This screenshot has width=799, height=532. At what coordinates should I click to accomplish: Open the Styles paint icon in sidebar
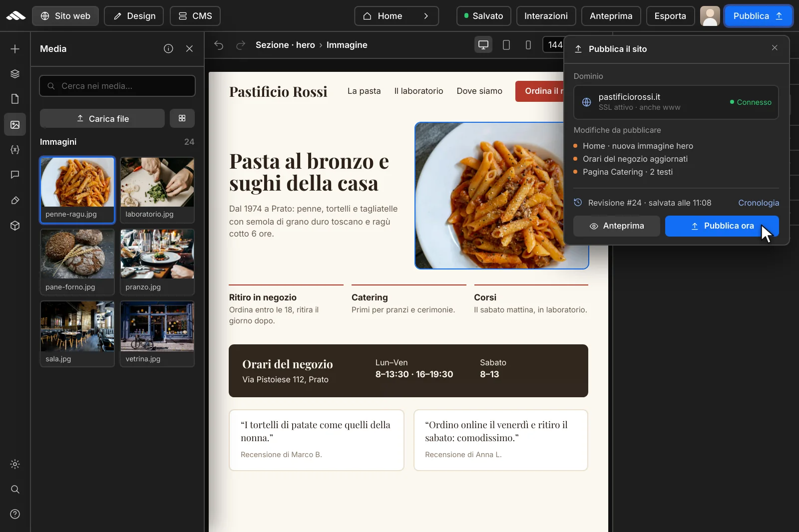pos(15,200)
